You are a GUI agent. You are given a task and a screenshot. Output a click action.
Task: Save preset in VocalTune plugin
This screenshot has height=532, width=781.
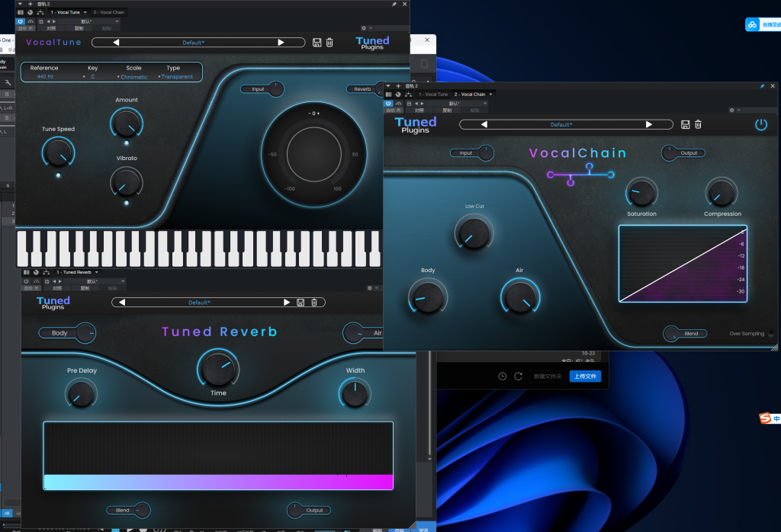click(x=317, y=43)
